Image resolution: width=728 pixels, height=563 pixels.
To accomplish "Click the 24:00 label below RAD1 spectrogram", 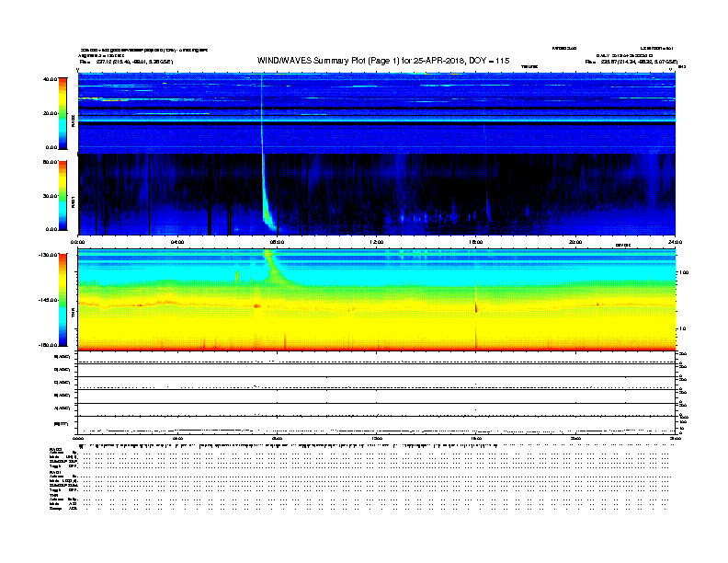I will [x=675, y=242].
